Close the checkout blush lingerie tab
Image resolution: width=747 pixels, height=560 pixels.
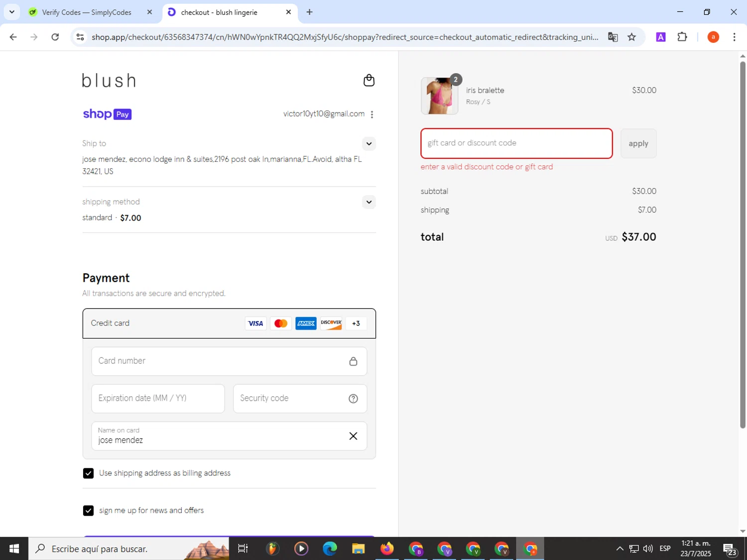pos(288,12)
